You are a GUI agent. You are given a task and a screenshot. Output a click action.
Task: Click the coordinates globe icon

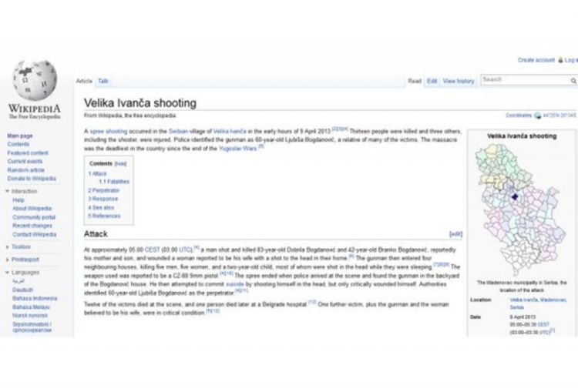click(538, 116)
